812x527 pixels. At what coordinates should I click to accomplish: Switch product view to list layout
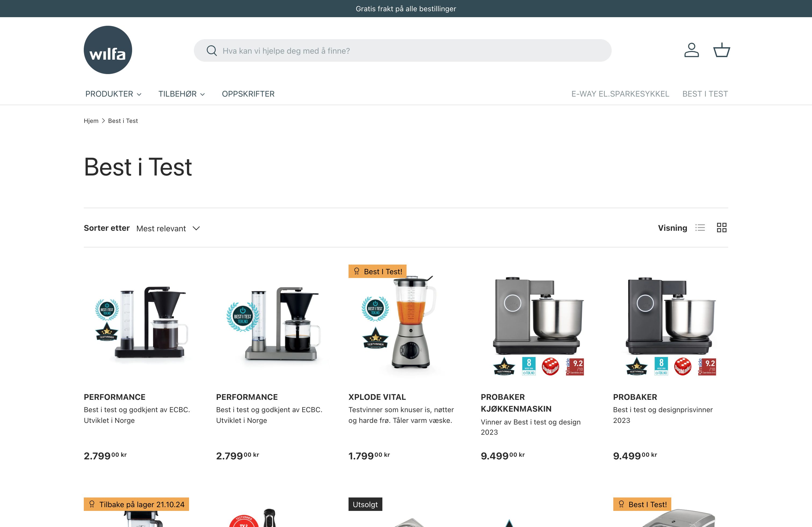coord(701,228)
